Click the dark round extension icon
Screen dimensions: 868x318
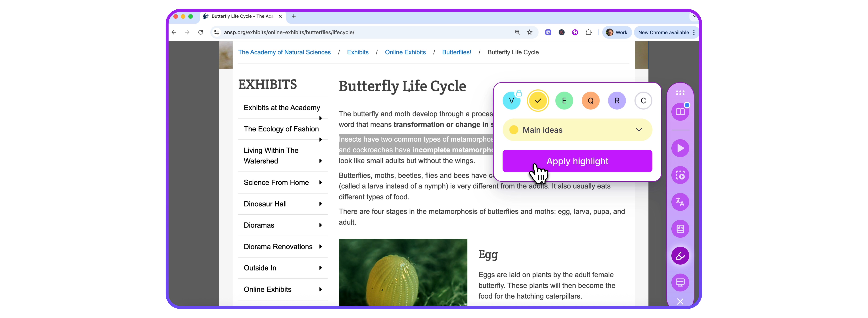coord(561,32)
